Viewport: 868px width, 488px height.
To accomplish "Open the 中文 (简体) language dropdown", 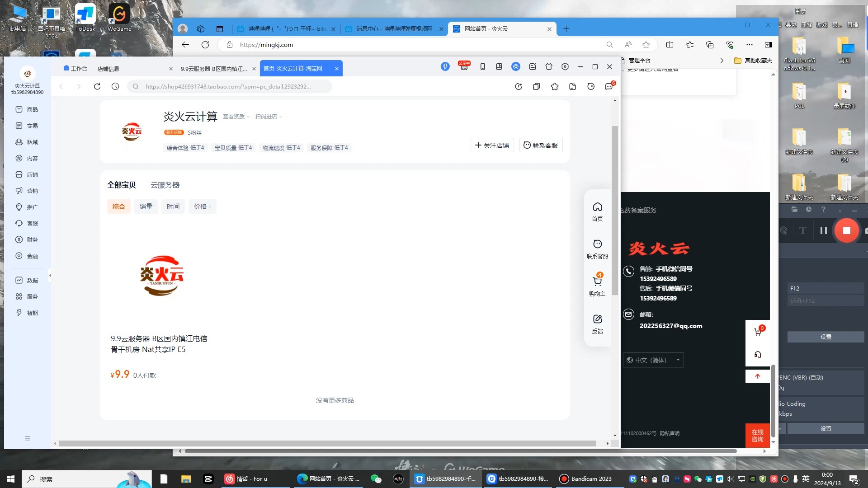I will click(653, 360).
